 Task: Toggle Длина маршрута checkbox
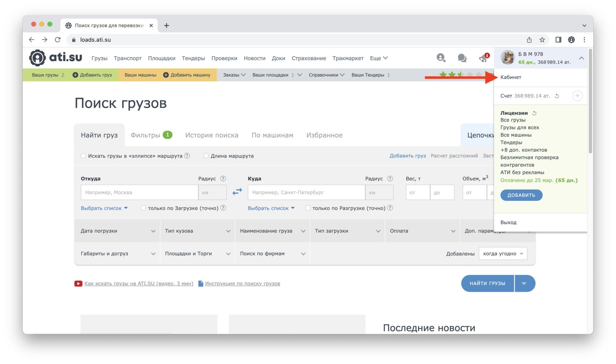(x=206, y=156)
